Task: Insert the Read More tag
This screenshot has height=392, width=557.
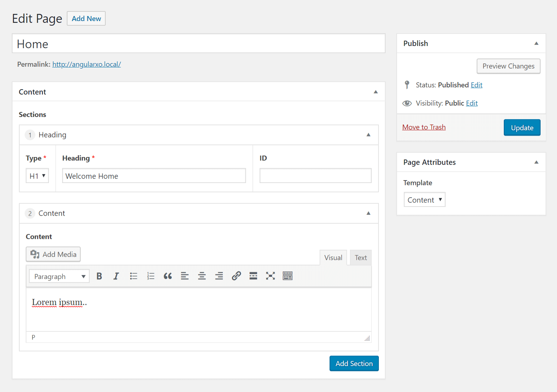Action: click(x=253, y=276)
